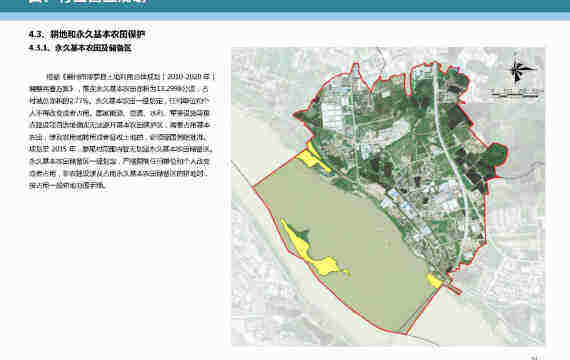Click the light blue stripe under header
570x360 pixels.
pyautogui.click(x=285, y=16)
